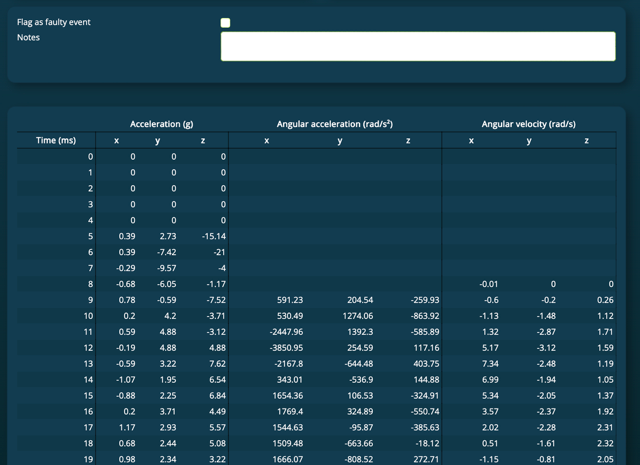Tick the Flag as faulty event checkbox

(225, 22)
